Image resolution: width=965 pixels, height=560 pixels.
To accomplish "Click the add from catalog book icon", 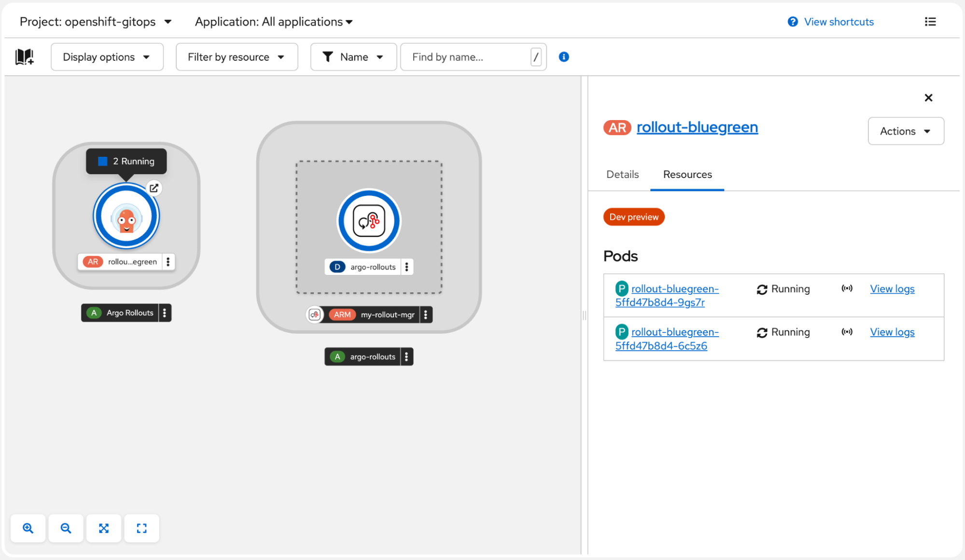I will coord(25,57).
